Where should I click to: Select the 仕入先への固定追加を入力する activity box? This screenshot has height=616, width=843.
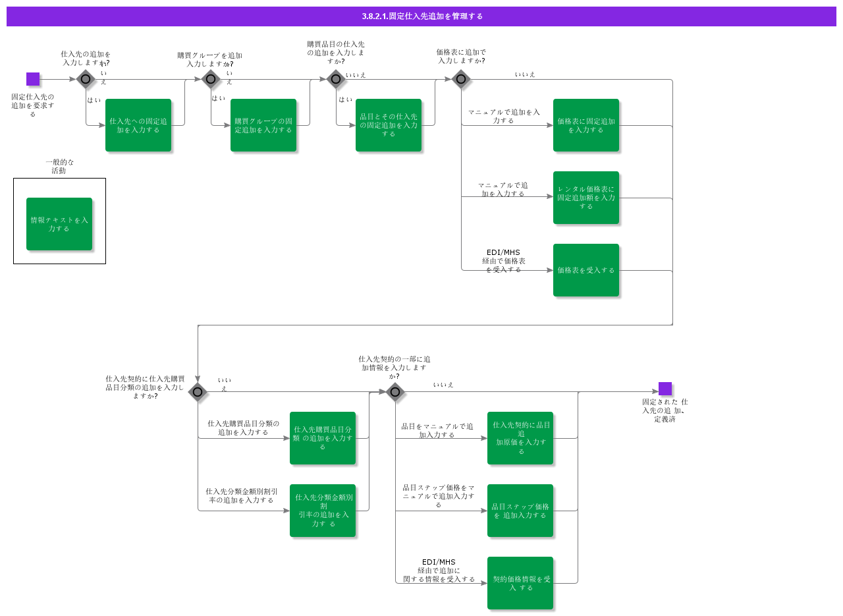[138, 124]
